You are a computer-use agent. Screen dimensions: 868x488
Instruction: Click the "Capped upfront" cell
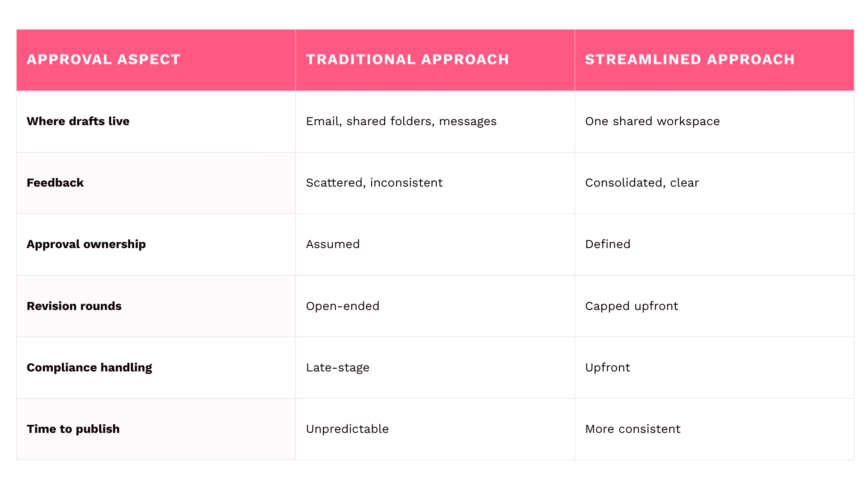pos(631,306)
